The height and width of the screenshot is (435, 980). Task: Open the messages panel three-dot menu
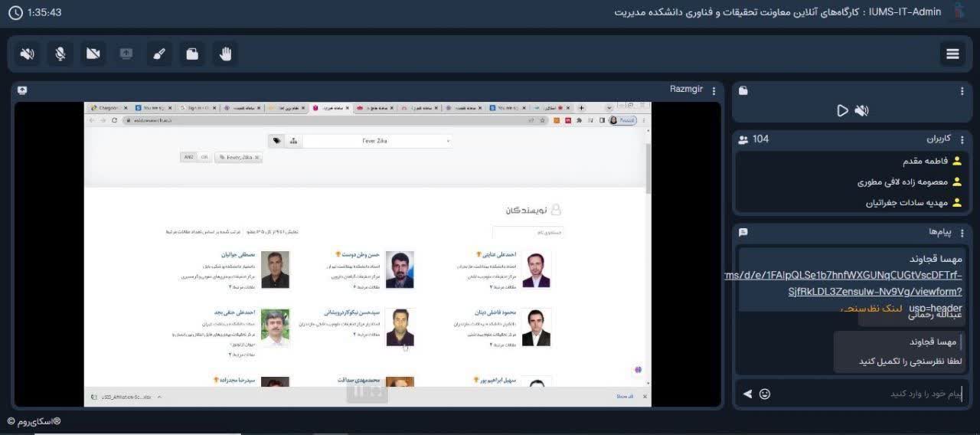click(962, 232)
